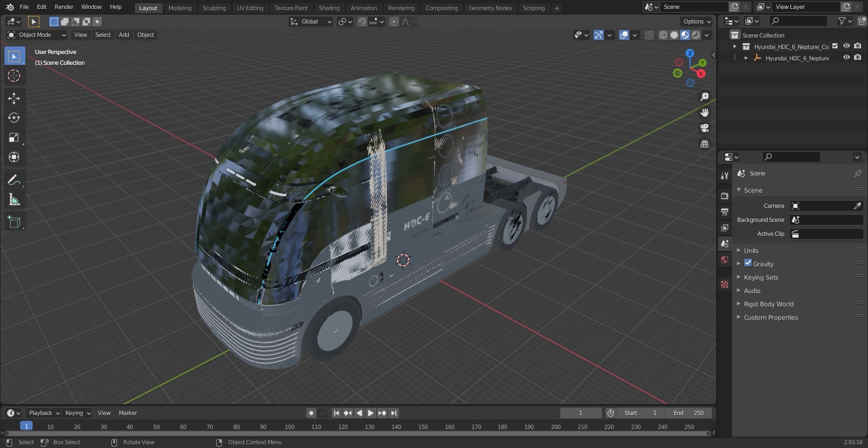This screenshot has height=448, width=868.
Task: Open the World properties tab
Action: [x=724, y=260]
